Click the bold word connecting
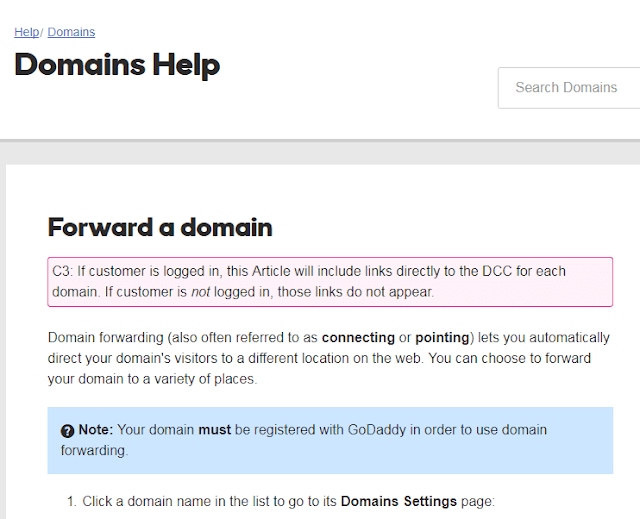This screenshot has height=519, width=640. click(358, 337)
